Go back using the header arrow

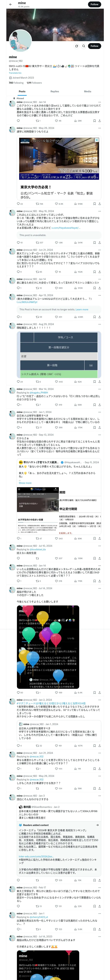point(11,5)
